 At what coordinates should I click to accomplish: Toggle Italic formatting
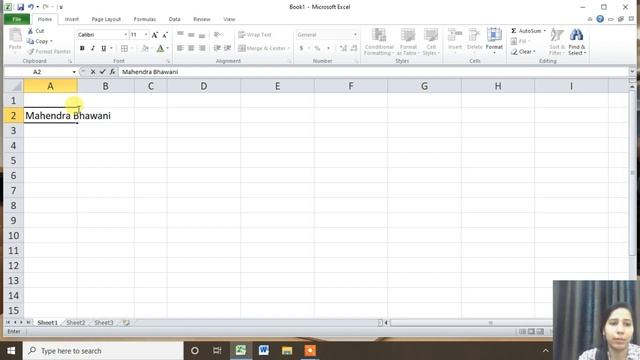(x=93, y=49)
